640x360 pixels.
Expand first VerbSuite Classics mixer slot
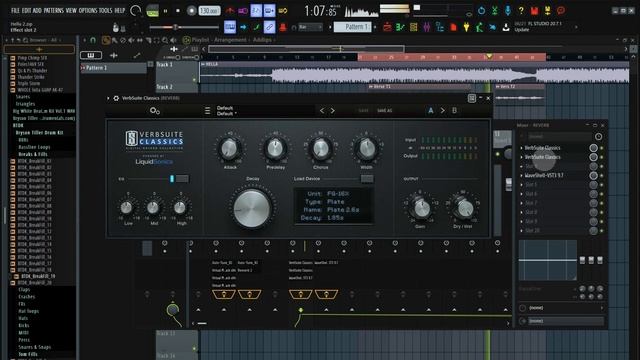pyautogui.click(x=522, y=148)
